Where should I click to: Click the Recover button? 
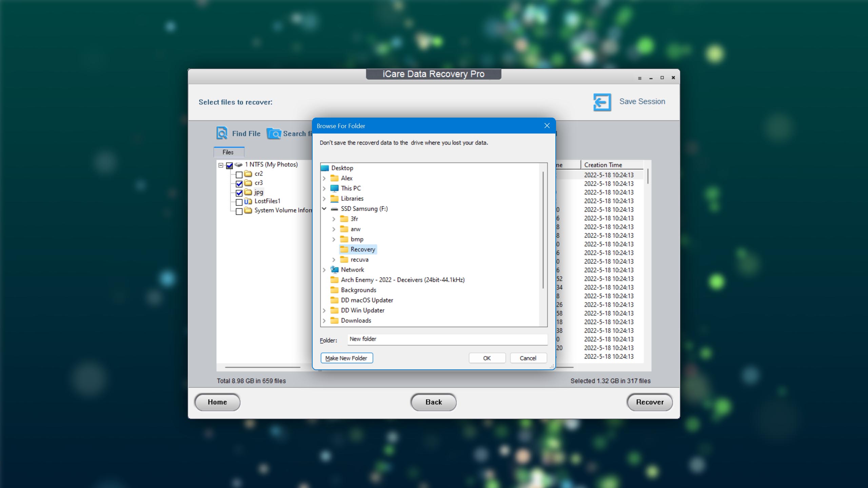[650, 402]
